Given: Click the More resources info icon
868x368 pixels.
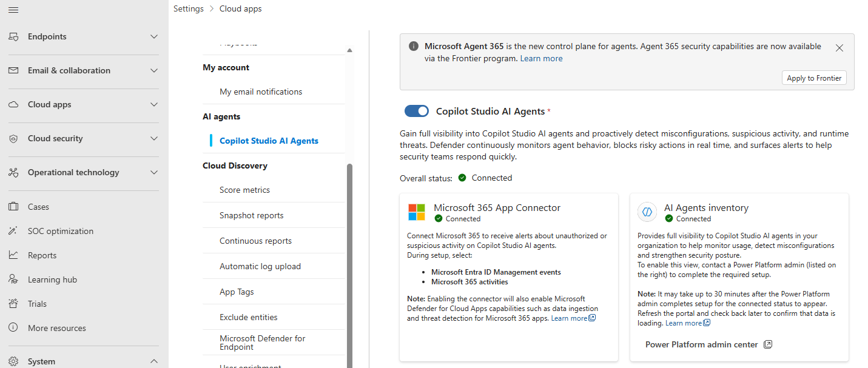Looking at the screenshot, I should (13, 328).
